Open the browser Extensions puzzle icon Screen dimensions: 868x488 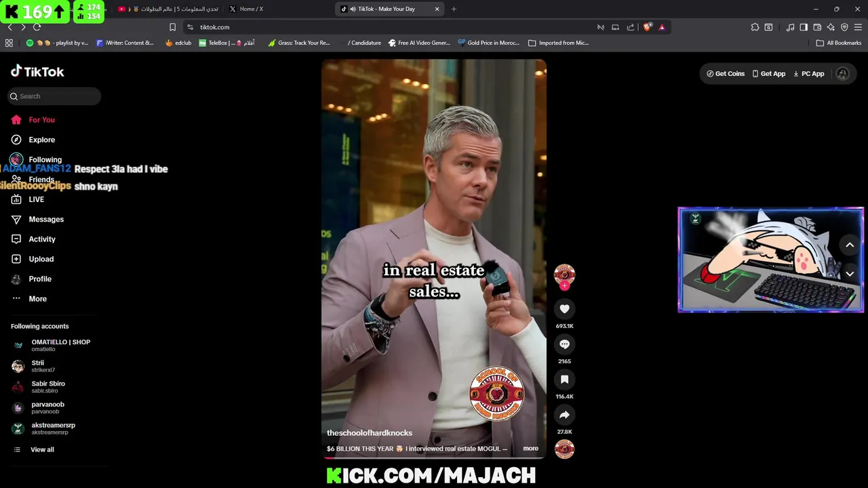point(755,27)
